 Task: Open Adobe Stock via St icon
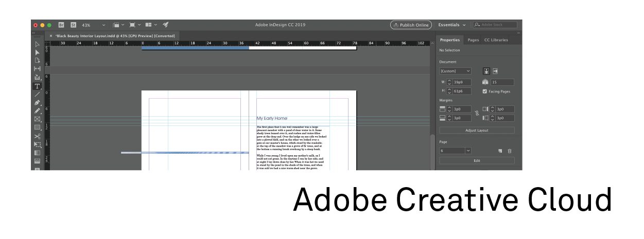coord(74,25)
